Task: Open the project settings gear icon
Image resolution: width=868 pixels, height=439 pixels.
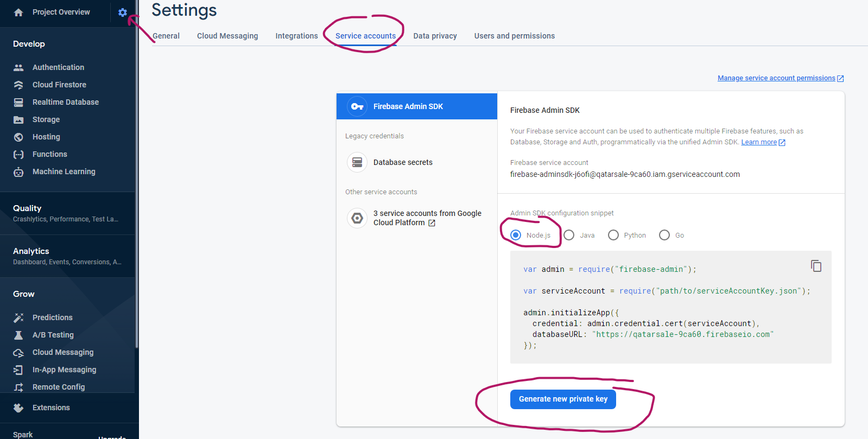Action: point(123,12)
